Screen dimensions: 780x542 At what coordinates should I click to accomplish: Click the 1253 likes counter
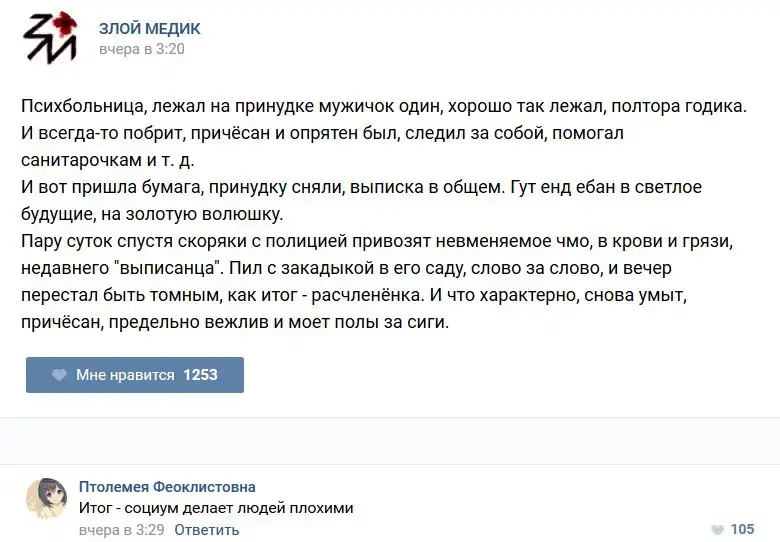click(200, 375)
